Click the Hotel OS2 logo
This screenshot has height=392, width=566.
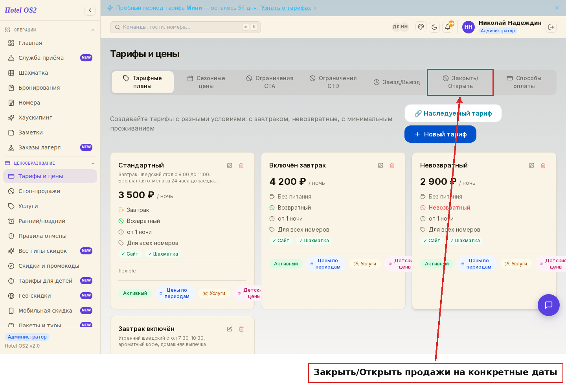(21, 10)
